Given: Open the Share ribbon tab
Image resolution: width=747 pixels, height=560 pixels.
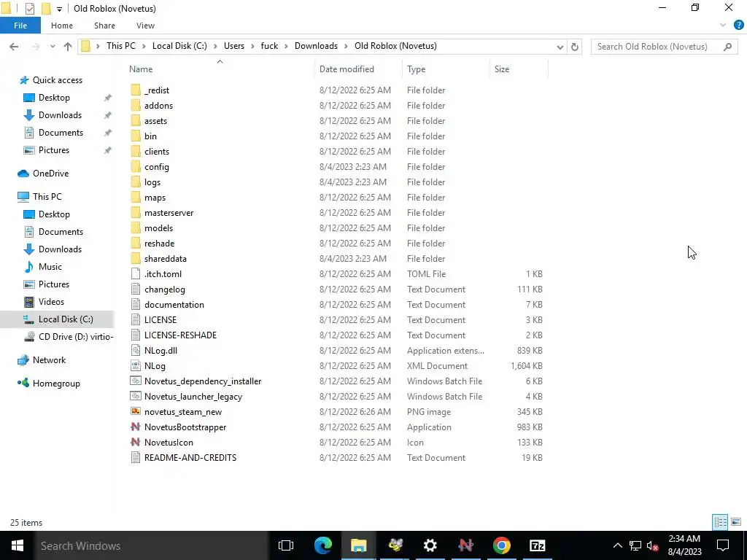Looking at the screenshot, I should (x=104, y=26).
